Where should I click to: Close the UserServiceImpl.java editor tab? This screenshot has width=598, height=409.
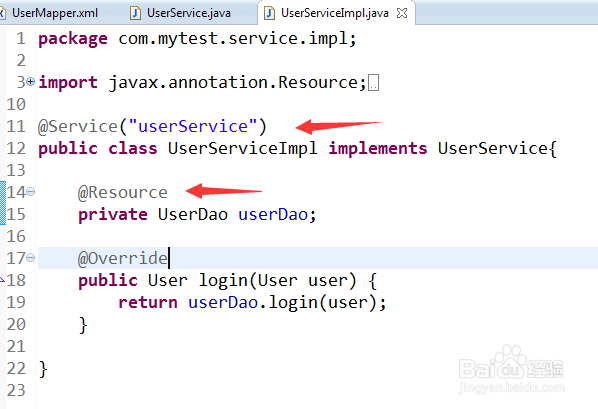pos(402,13)
